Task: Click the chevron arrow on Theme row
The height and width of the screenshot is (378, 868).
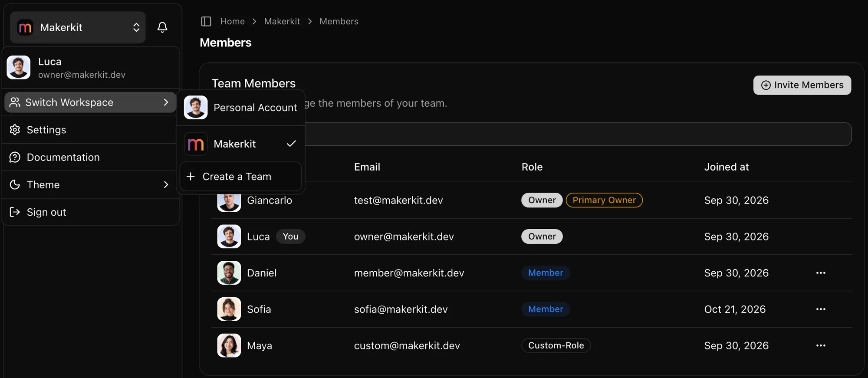Action: point(166,184)
